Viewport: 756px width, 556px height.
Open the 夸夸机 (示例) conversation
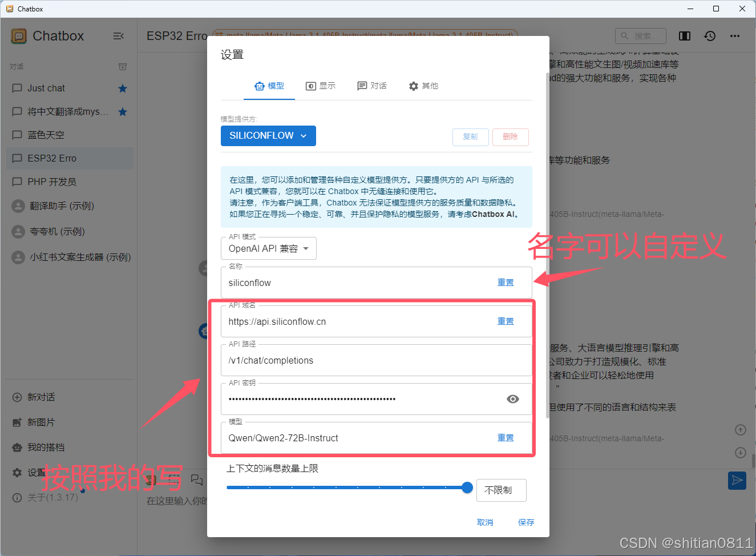70,232
